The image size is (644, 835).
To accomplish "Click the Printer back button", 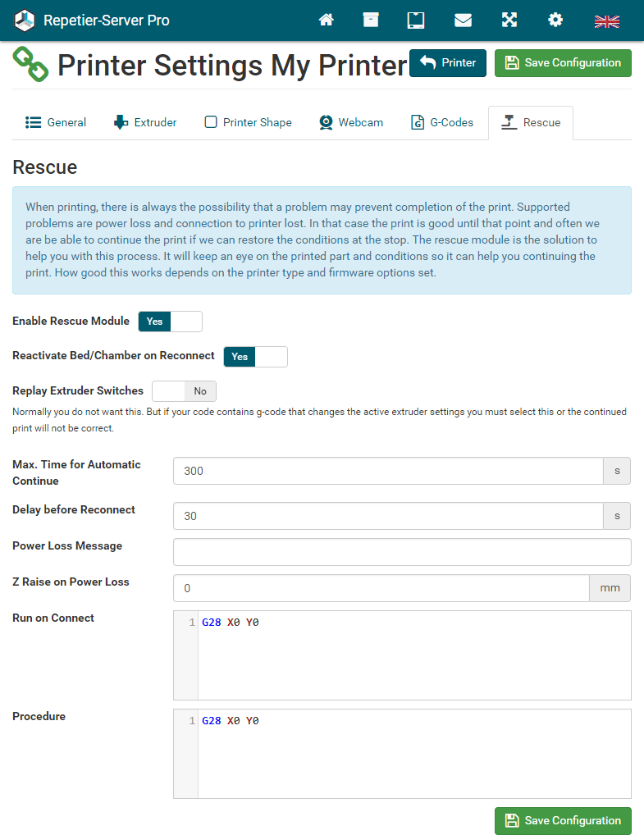I will (x=448, y=63).
